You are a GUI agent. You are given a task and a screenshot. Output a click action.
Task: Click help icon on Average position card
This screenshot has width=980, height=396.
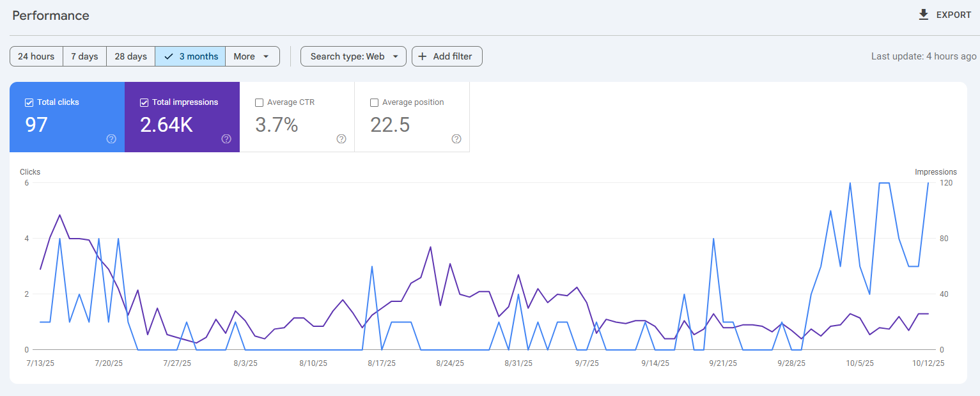pos(456,139)
